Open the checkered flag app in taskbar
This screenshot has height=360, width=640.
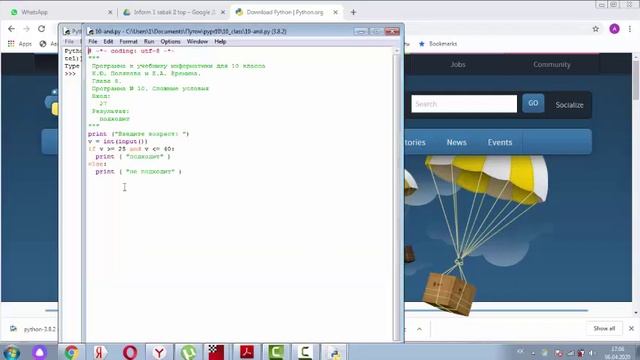[x=216, y=352]
